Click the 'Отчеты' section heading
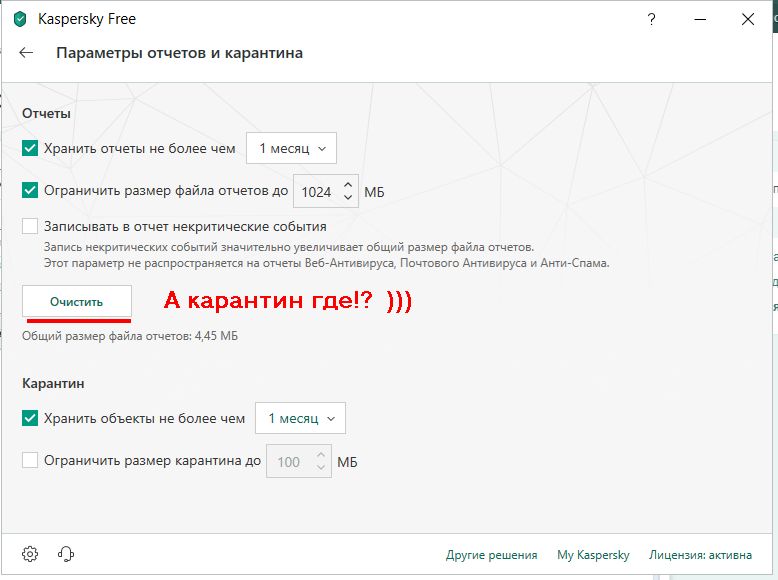 [46, 113]
